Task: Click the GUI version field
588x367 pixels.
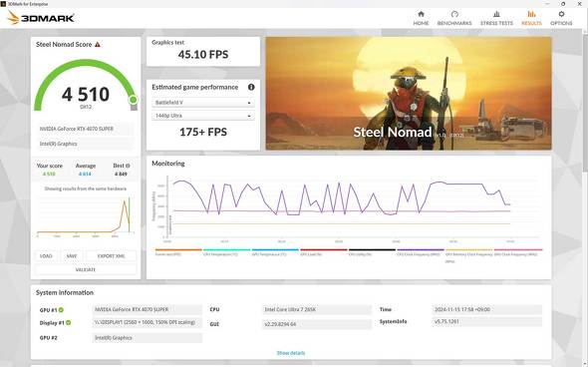Action: point(316,324)
